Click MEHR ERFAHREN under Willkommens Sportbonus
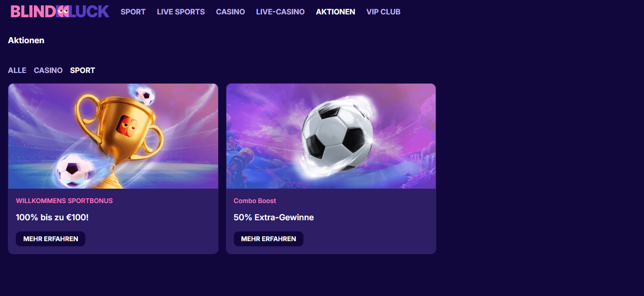This screenshot has height=296, width=644. pos(51,239)
